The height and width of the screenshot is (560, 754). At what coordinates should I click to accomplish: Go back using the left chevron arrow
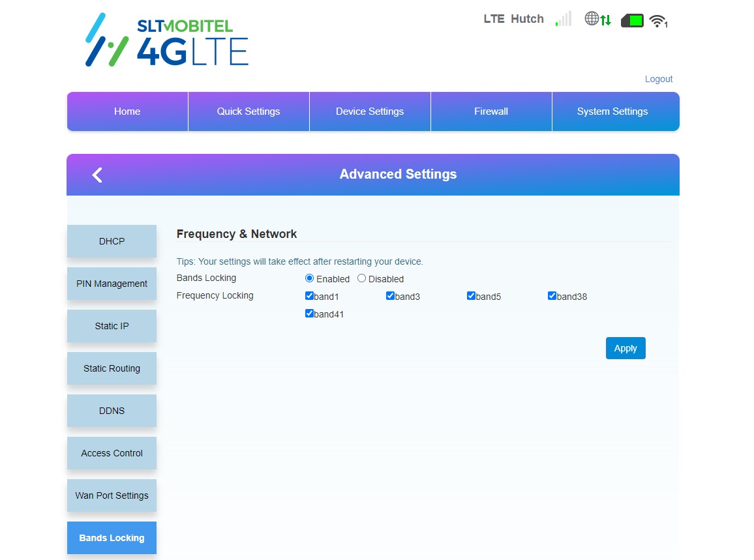click(x=98, y=175)
